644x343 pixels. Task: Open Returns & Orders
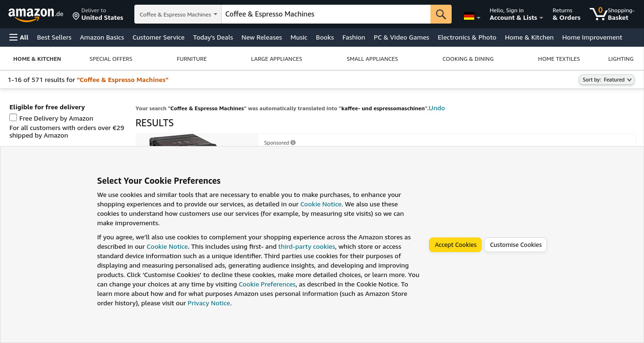[567, 14]
